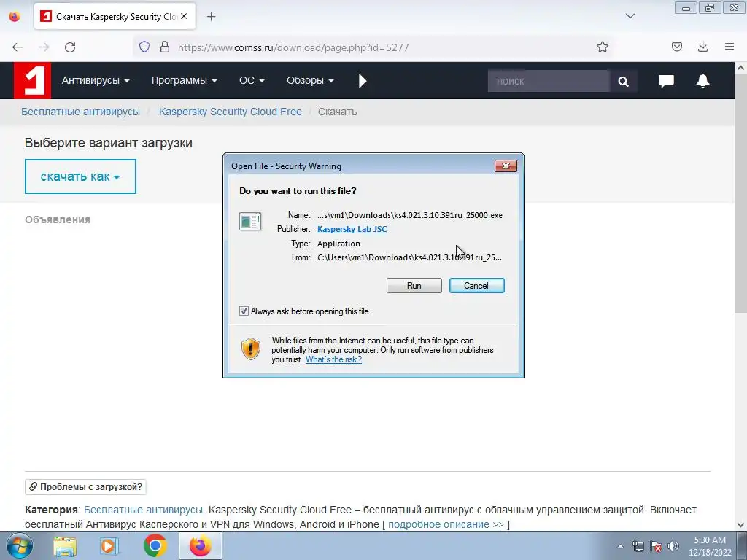This screenshot has width=747, height=560.
Task: Open the notifications bell icon
Action: tap(703, 81)
